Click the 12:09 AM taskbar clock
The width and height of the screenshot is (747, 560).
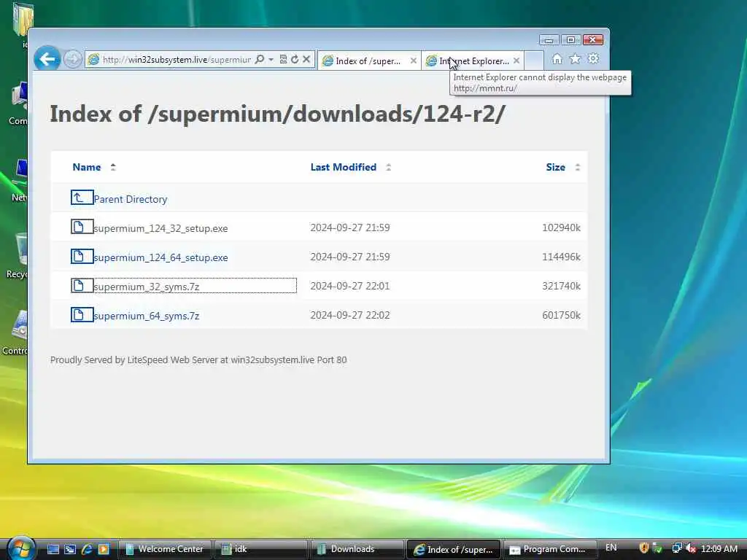tap(719, 548)
